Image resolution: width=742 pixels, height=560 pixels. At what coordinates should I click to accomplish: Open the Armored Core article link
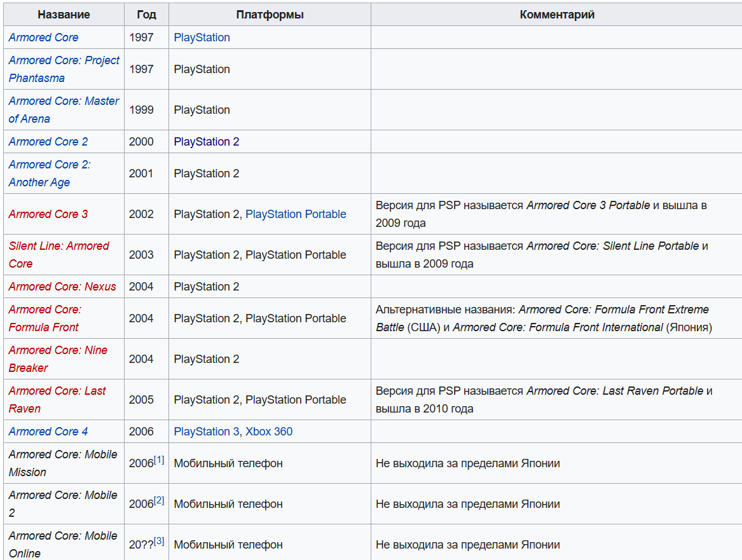coord(43,38)
